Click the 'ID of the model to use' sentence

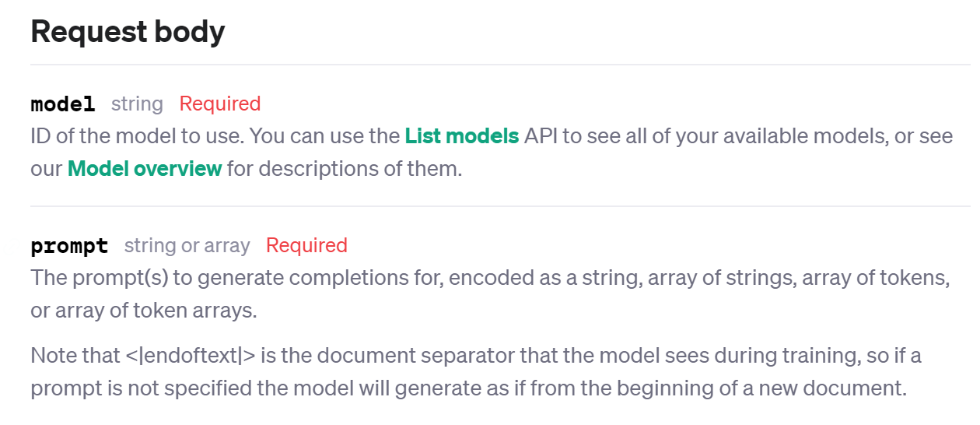point(136,136)
